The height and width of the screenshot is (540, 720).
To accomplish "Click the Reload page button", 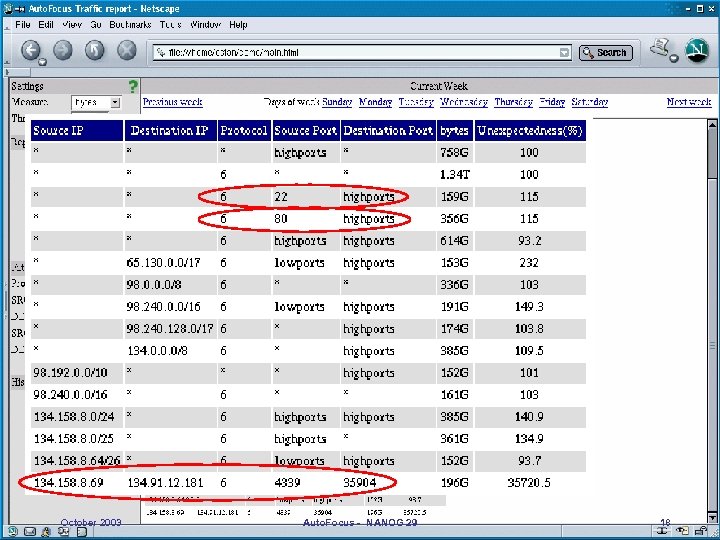I will (x=95, y=51).
